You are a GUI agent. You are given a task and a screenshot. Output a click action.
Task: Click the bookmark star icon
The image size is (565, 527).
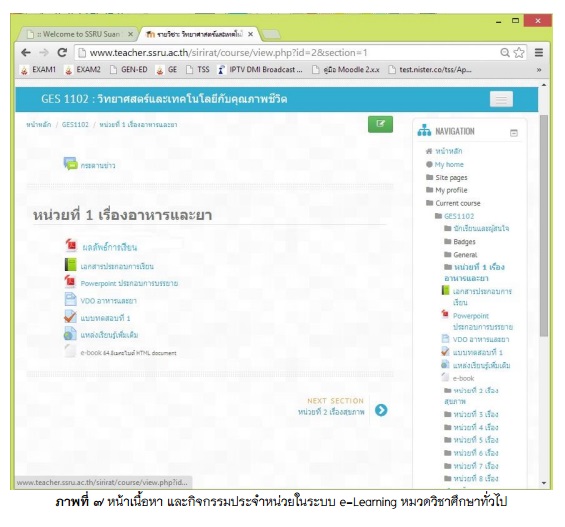[519, 53]
